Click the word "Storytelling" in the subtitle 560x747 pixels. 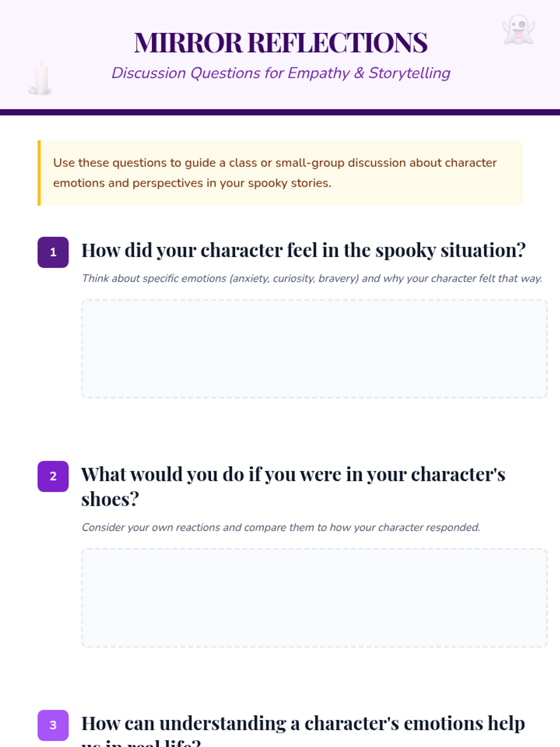pyautogui.click(x=409, y=73)
